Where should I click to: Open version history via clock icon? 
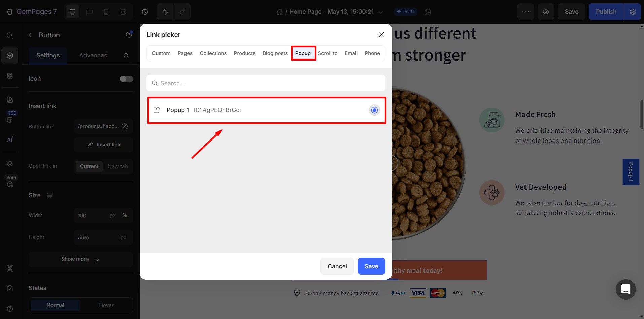pos(145,11)
